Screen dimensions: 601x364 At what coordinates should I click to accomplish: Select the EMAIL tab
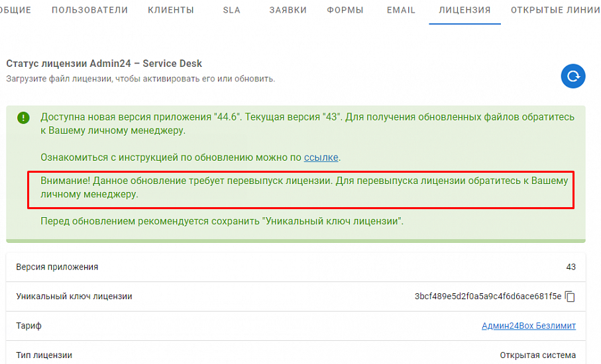click(x=401, y=11)
